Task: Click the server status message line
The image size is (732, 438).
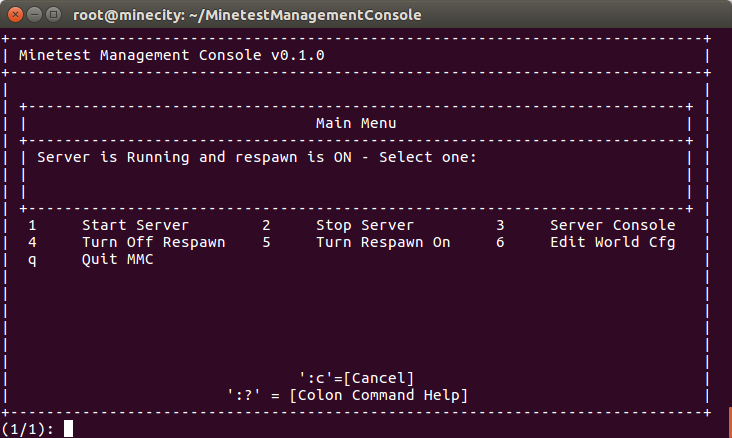Action: [257, 157]
